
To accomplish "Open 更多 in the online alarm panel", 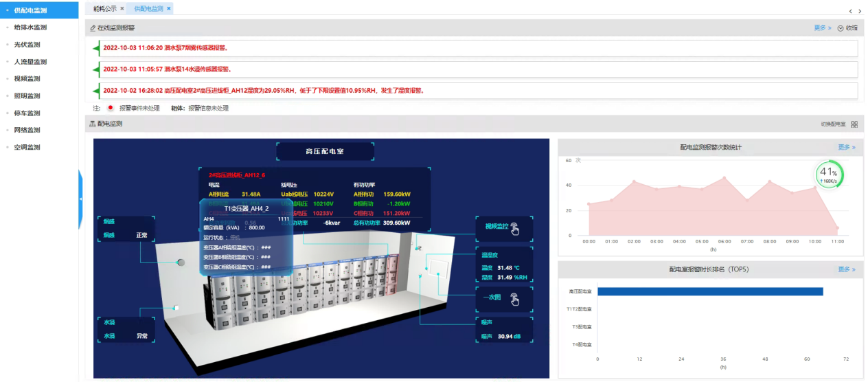I will (822, 28).
